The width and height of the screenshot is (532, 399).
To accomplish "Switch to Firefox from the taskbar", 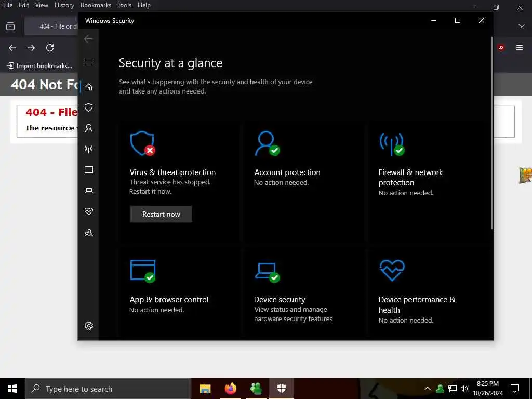I will pyautogui.click(x=230, y=389).
